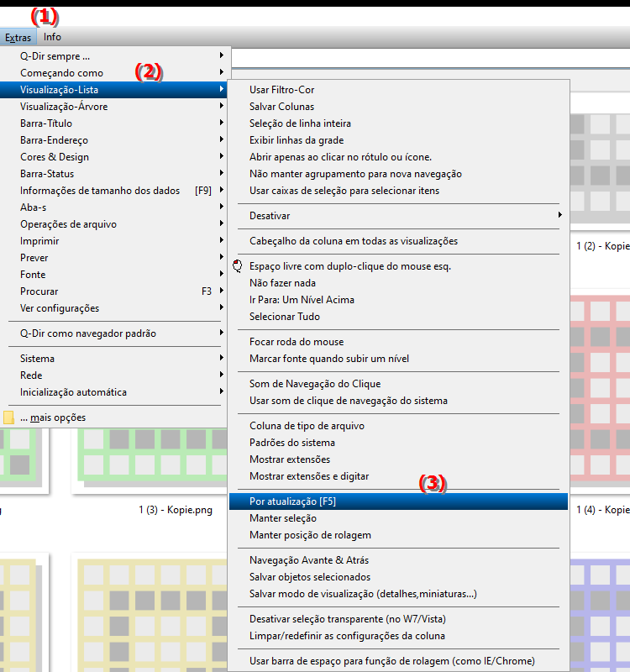
Task: Select Mostrar extensões e digitar
Action: [x=398, y=476]
